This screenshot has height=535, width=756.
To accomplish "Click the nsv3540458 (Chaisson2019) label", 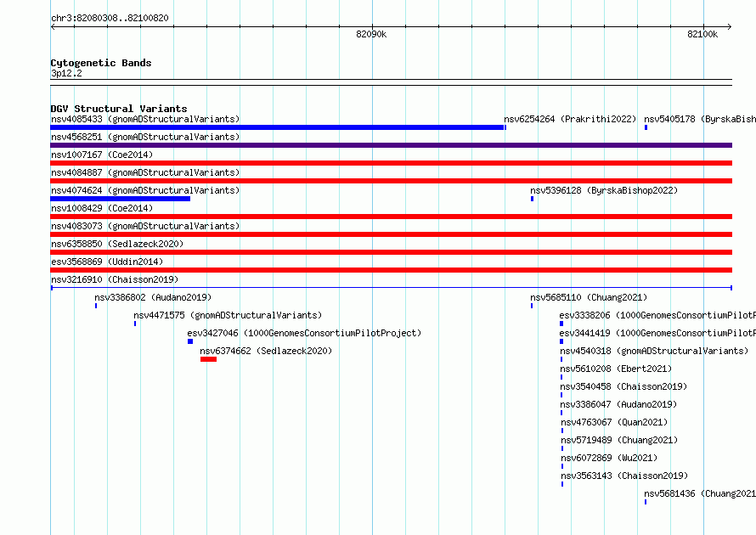I will 623,386.
